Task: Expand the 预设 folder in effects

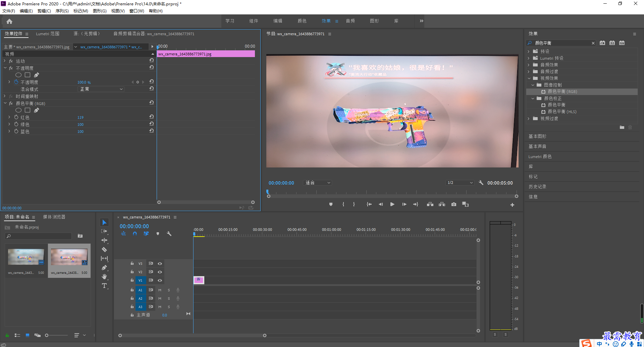Action: (529, 51)
